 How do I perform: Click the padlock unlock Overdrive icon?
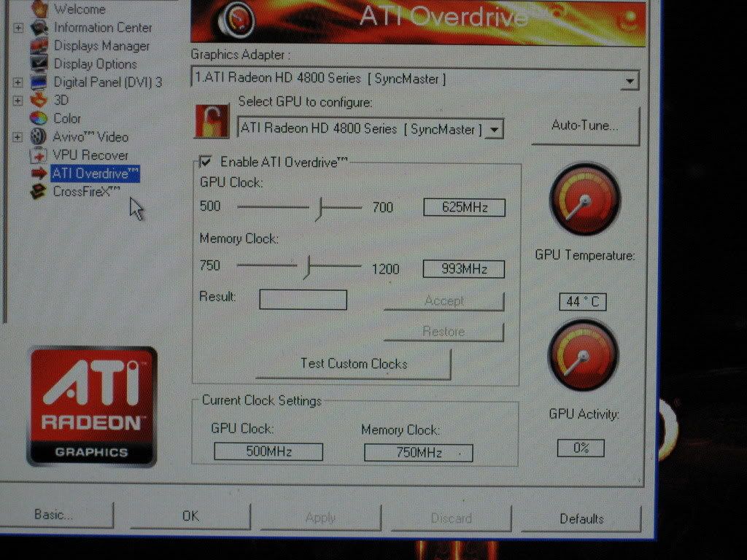click(x=212, y=122)
